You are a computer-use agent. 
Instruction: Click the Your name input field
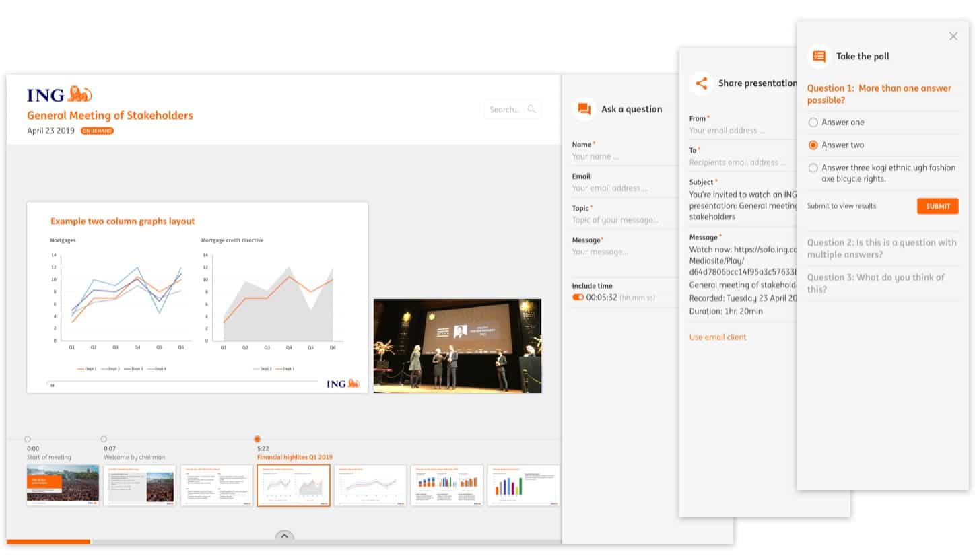coord(623,157)
